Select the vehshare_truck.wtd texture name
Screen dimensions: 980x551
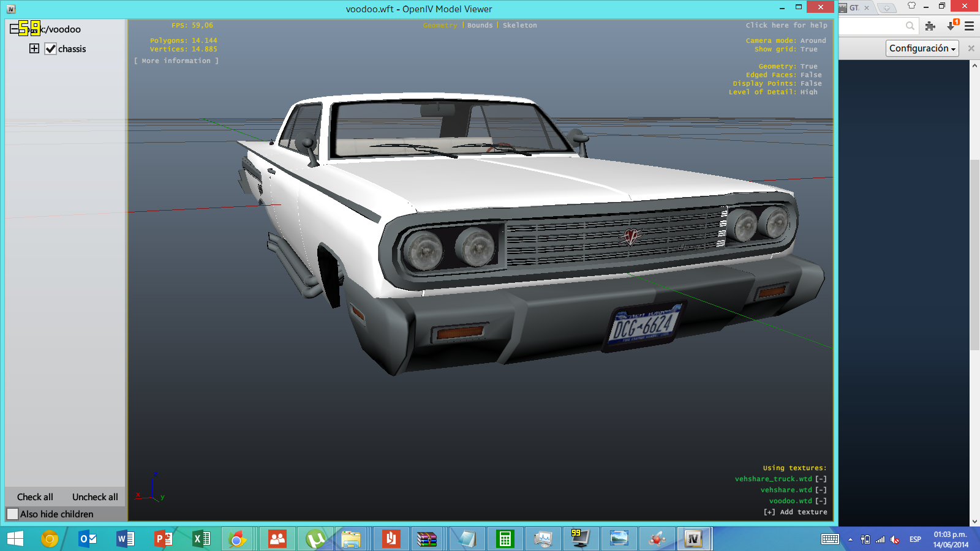[773, 479]
